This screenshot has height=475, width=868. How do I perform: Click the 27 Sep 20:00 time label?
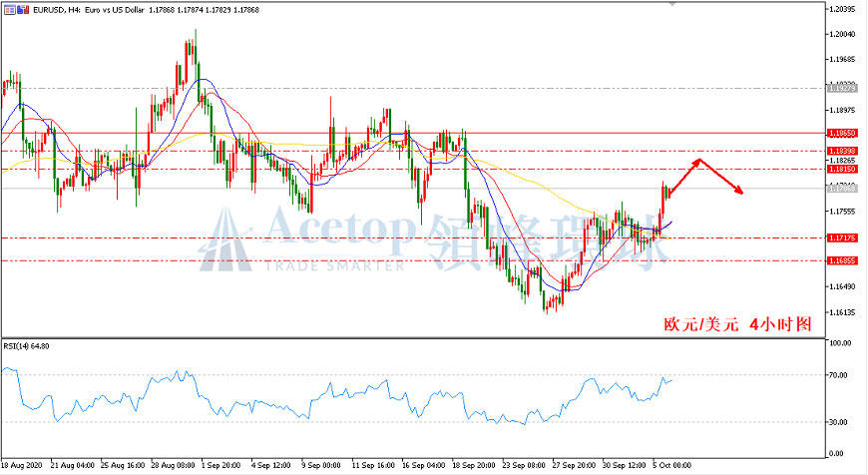click(574, 466)
